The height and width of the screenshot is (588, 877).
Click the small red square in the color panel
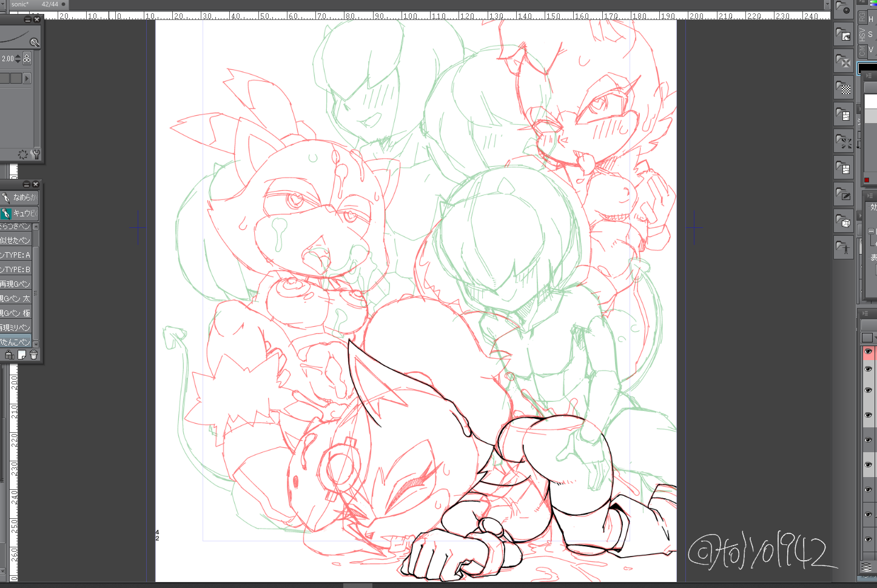(867, 180)
